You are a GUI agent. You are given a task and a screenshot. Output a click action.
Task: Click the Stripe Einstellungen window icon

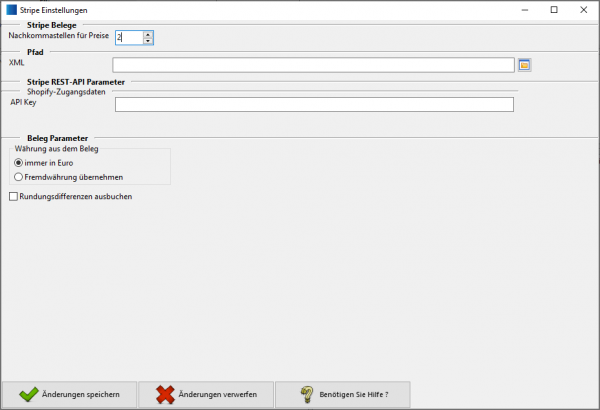pyautogui.click(x=10, y=9)
